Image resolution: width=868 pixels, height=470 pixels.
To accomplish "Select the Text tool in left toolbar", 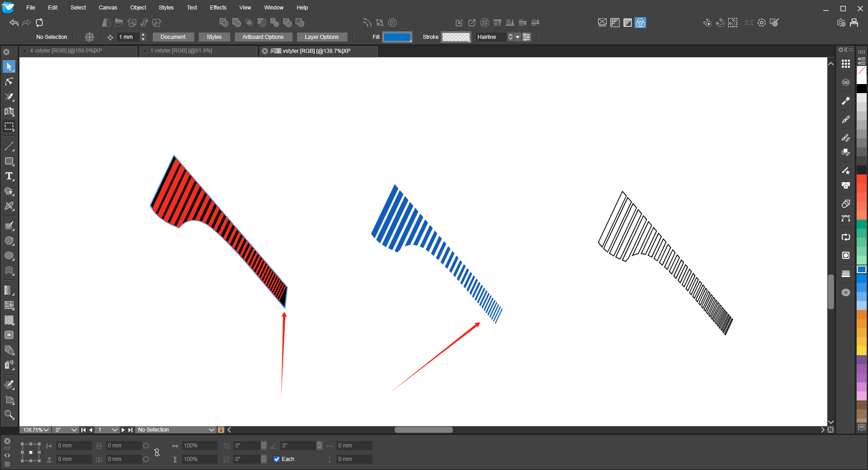I will click(9, 176).
